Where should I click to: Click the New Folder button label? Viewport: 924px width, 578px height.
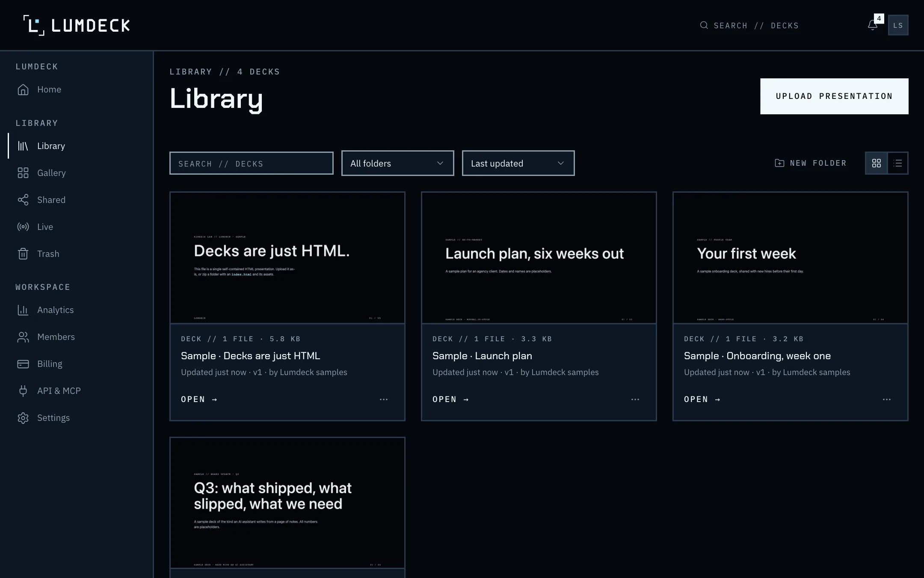pos(818,163)
